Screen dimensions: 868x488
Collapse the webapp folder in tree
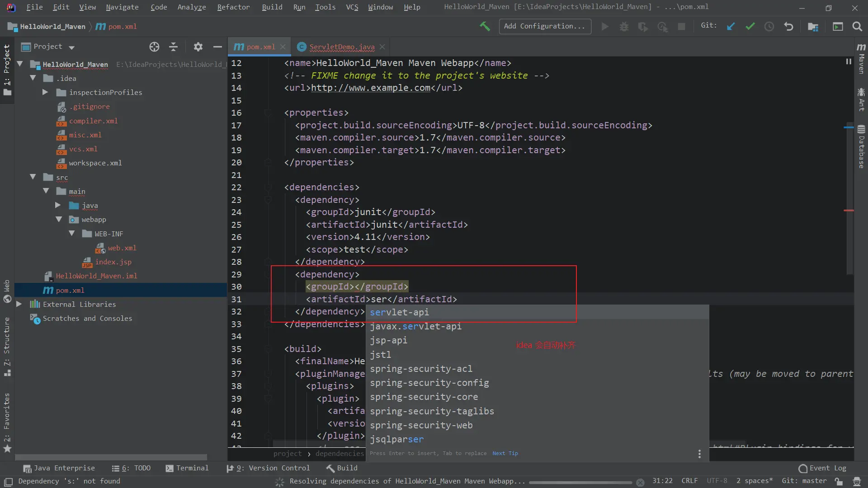pos(59,219)
